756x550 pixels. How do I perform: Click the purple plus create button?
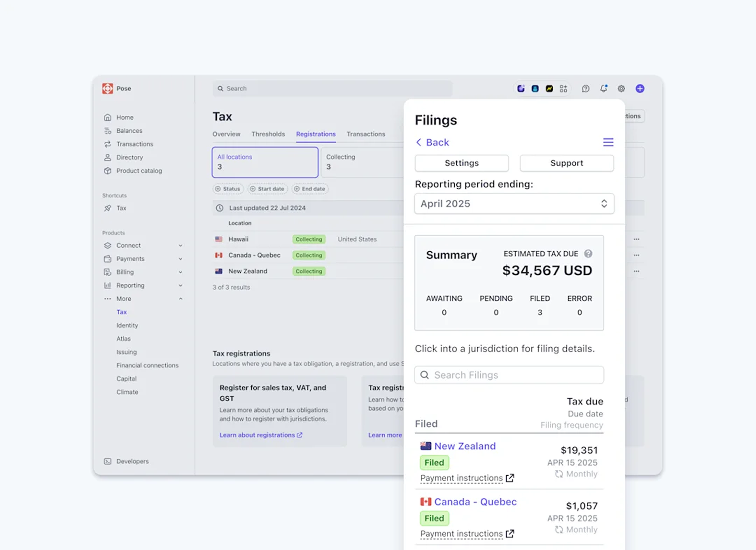(640, 88)
